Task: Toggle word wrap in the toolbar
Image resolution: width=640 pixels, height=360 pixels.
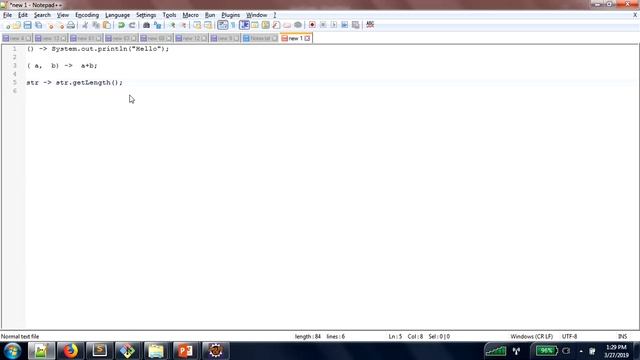Action: coord(222,25)
